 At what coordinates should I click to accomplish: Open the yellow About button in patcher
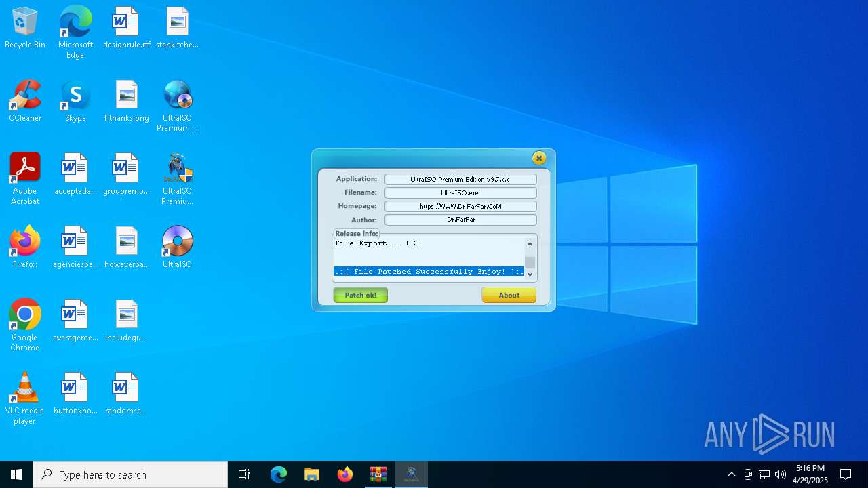[x=509, y=295]
